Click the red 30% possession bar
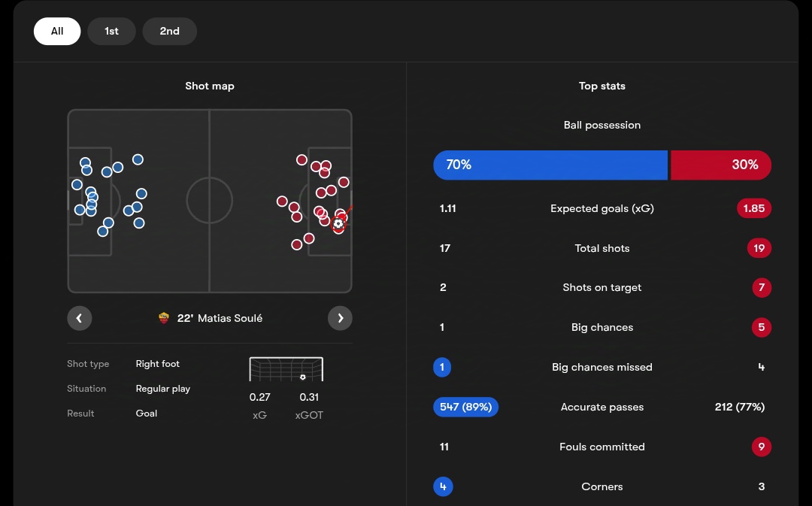 (721, 165)
